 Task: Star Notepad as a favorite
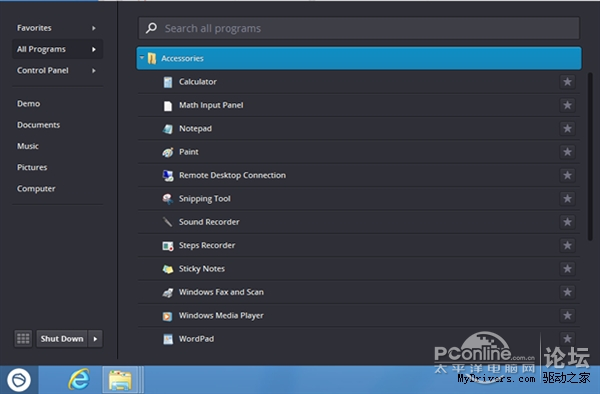[567, 129]
